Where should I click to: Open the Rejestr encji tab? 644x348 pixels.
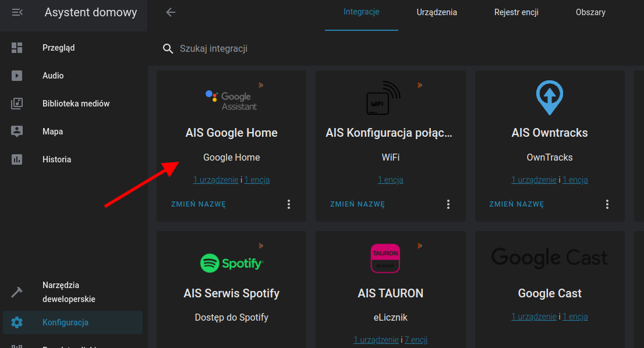pos(516,12)
